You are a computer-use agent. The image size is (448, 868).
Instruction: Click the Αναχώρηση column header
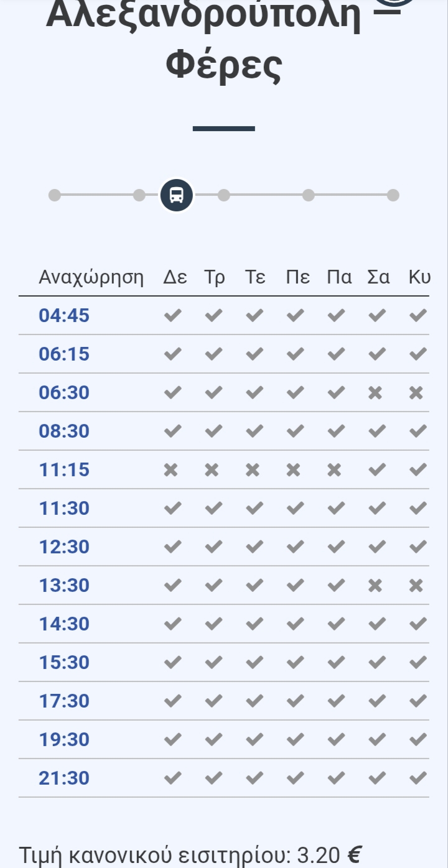(91, 277)
